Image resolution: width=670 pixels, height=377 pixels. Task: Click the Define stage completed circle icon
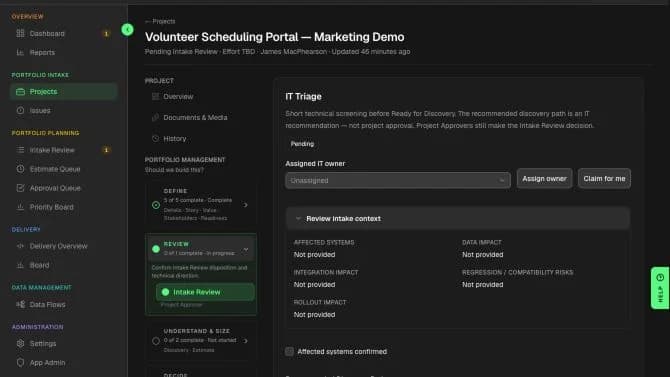pyautogui.click(x=156, y=205)
